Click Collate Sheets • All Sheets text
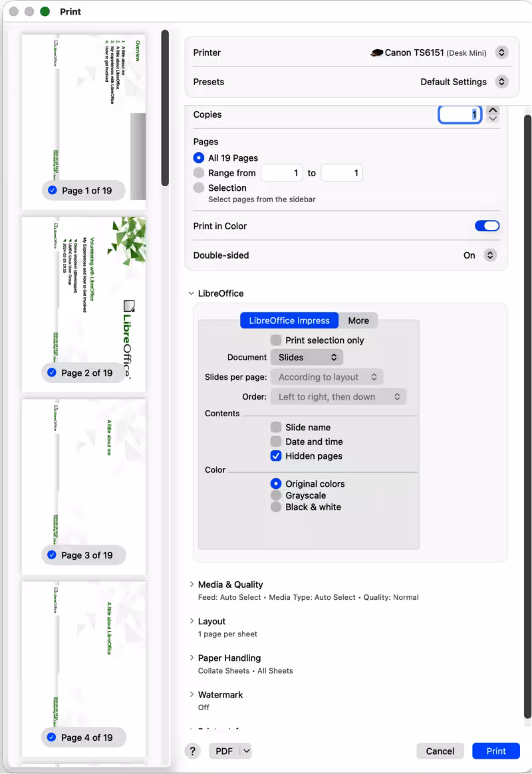532x774 pixels. click(245, 670)
